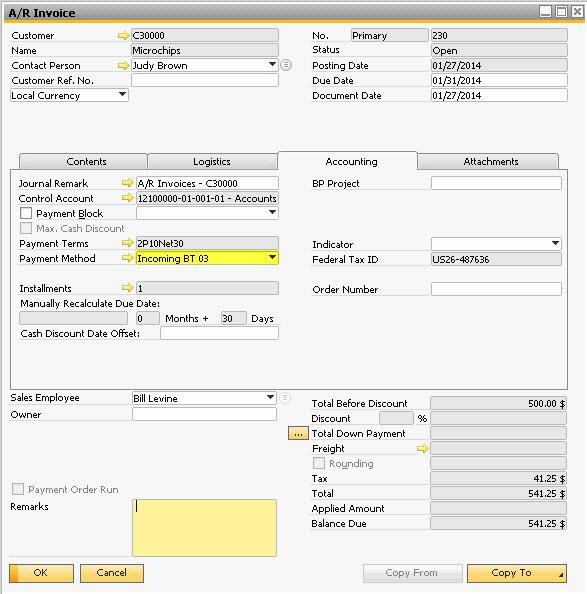
Task: Click the Balance Due amount 541.25 $
Action: pos(498,524)
